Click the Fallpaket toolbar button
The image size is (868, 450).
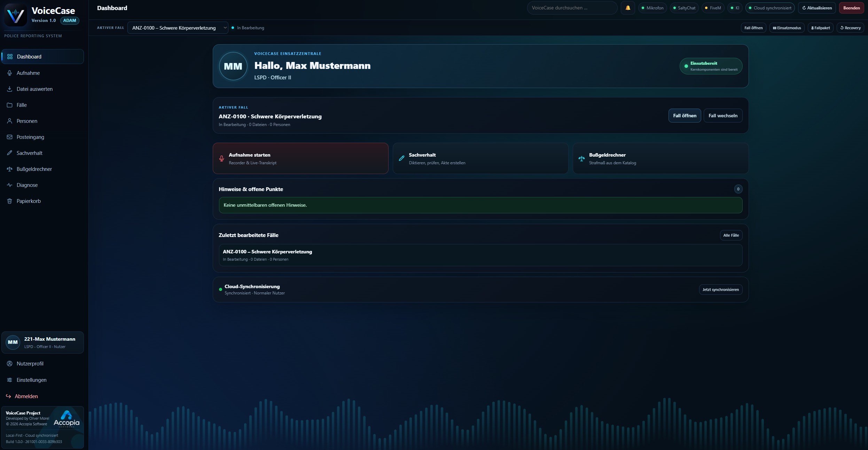coord(820,28)
